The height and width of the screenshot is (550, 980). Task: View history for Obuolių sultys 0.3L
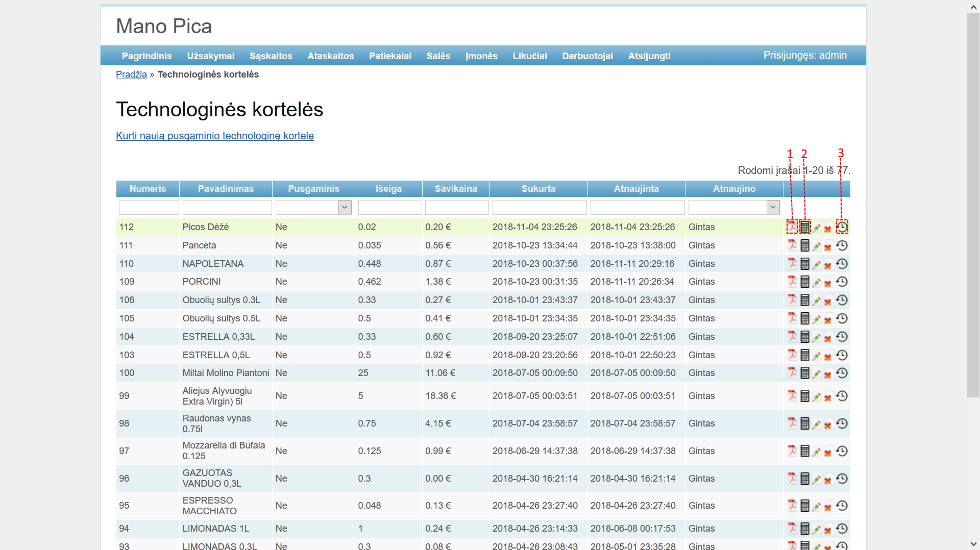coord(842,300)
